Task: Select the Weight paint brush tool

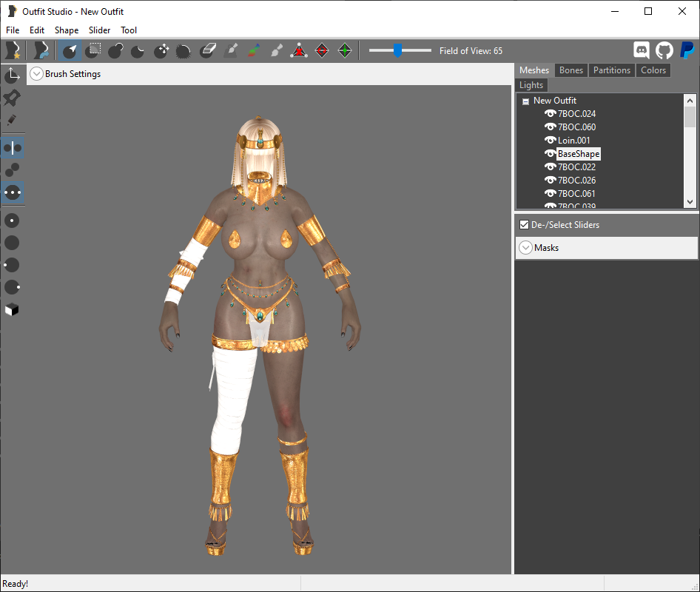Action: point(231,50)
